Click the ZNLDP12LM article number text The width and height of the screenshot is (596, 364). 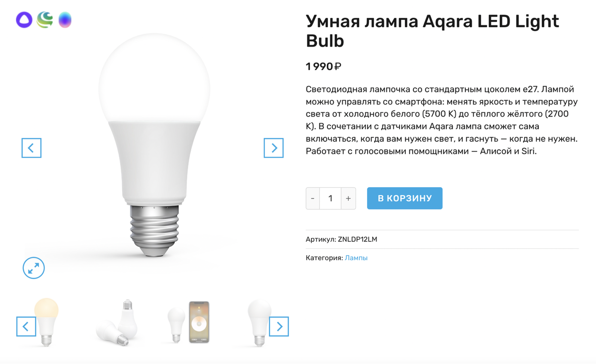[358, 239]
